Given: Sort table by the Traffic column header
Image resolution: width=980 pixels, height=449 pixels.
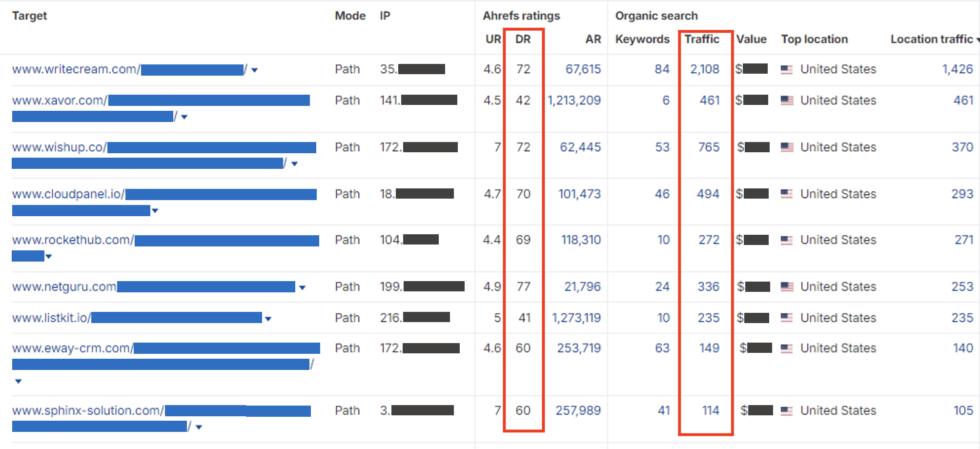Looking at the screenshot, I should 701,40.
